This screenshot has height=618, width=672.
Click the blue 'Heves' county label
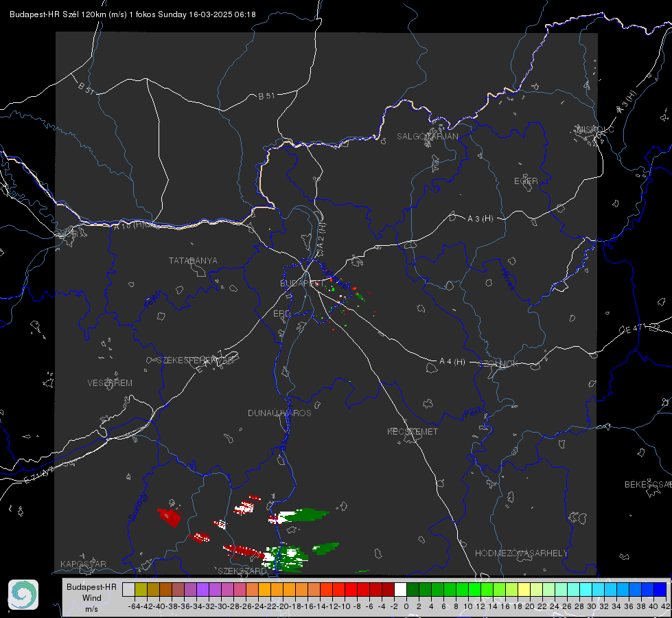507,279
